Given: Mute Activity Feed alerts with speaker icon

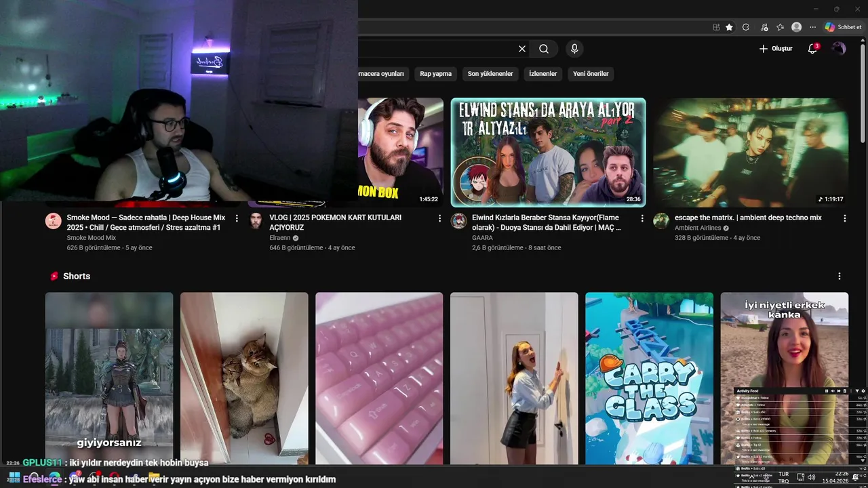Looking at the screenshot, I should pyautogui.click(x=833, y=391).
